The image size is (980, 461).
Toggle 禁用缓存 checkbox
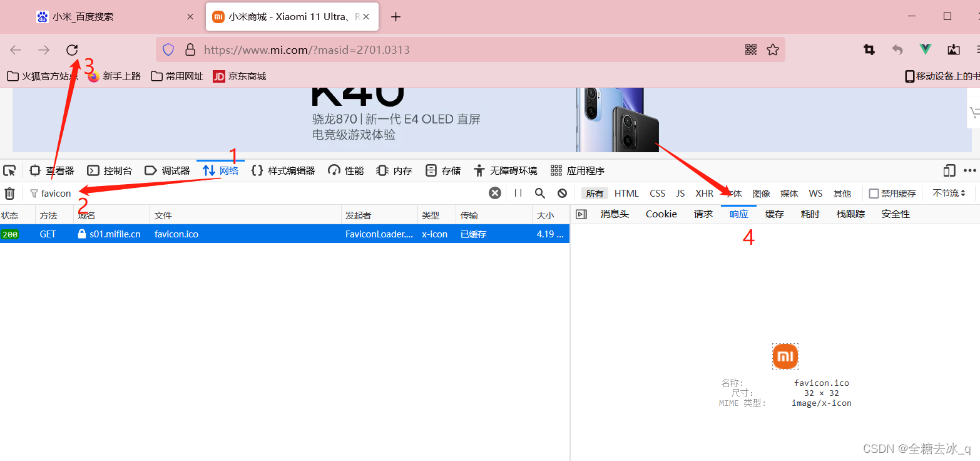point(874,194)
